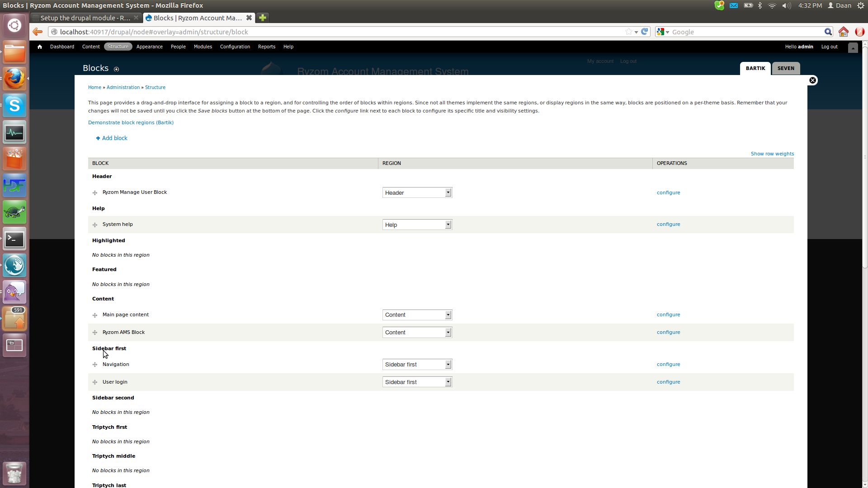Click Show row weights link
The height and width of the screenshot is (488, 868).
[772, 154]
